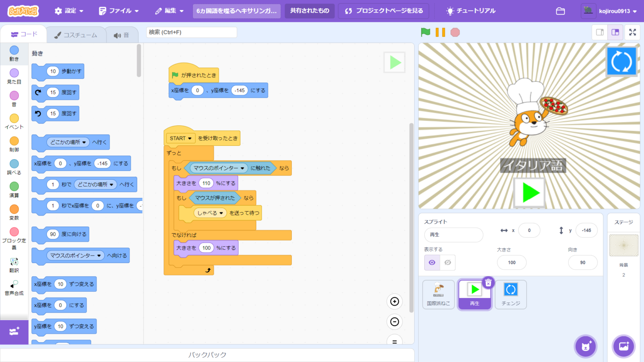This screenshot has height=362, width=644.
Task: Open マウスのポインター dropdown in へ向ける block
Action: (x=76, y=256)
